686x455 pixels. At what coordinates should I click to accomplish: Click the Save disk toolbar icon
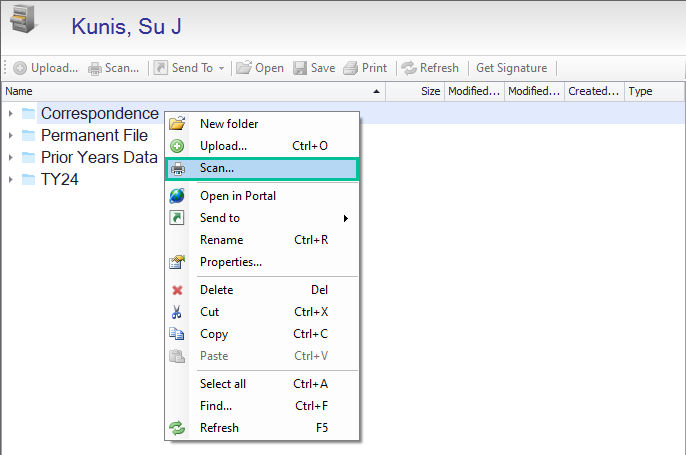300,68
